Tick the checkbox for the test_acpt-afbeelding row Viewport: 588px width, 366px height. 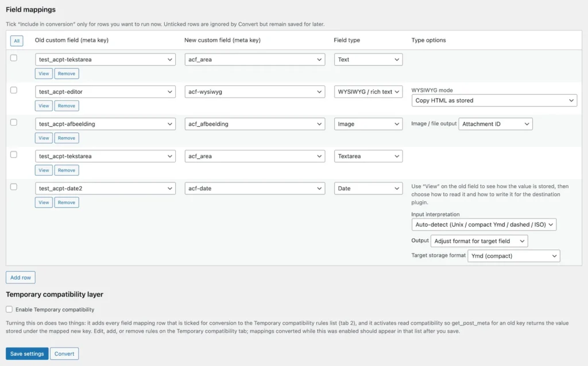click(x=14, y=123)
